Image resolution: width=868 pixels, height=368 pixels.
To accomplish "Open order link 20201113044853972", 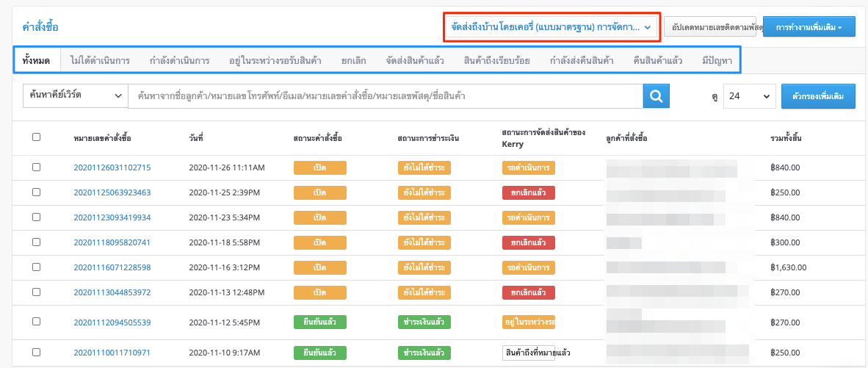I will 112,292.
